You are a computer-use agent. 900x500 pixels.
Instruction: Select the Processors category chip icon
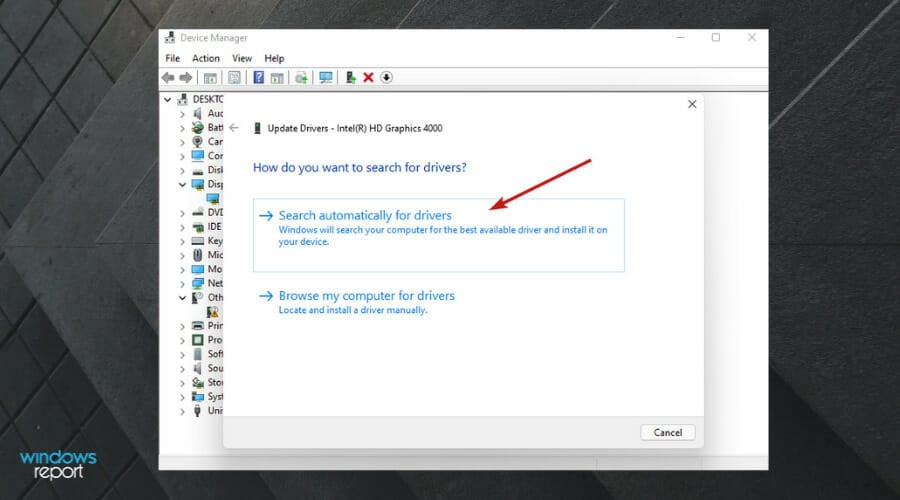[197, 340]
